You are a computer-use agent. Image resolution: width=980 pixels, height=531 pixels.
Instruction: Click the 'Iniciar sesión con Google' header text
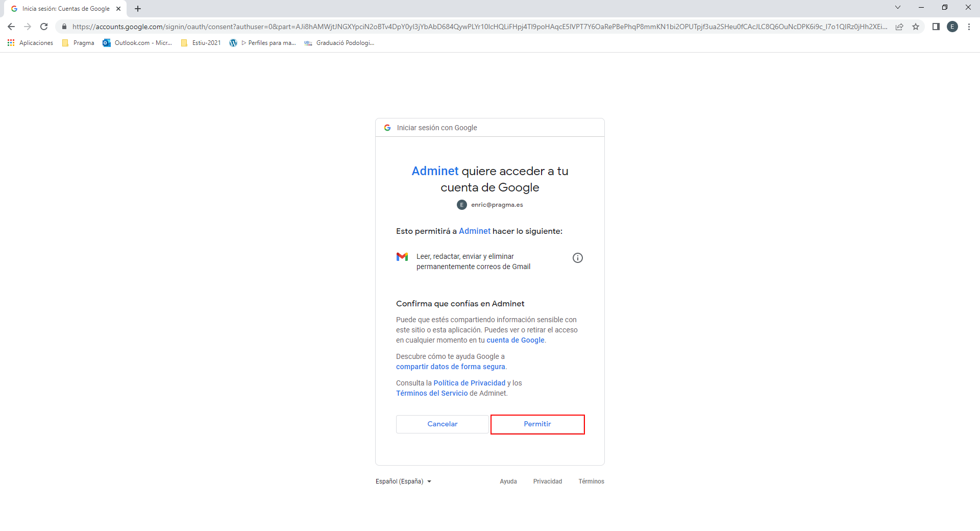pyautogui.click(x=437, y=128)
